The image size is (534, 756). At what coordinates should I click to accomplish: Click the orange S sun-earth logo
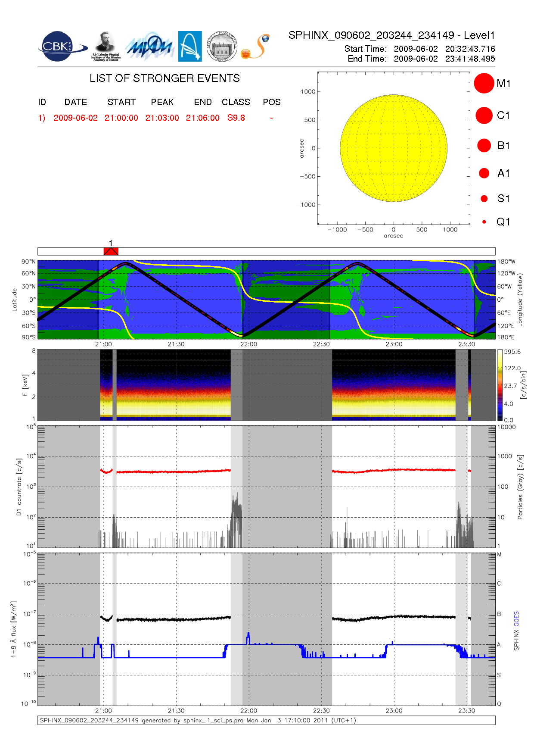pyautogui.click(x=256, y=47)
